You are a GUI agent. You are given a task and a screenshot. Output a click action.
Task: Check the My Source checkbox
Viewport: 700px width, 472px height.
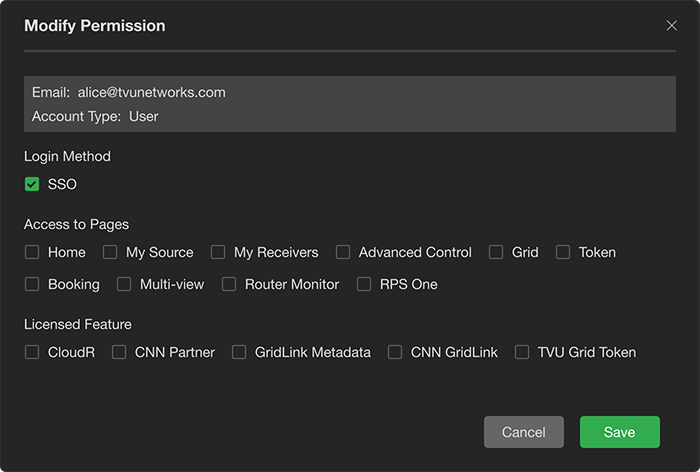tap(110, 252)
